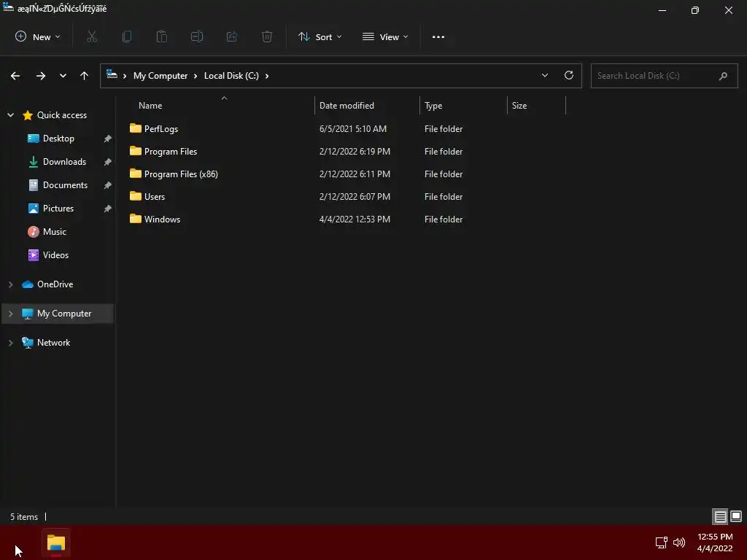
Task: Click the Delete trash icon
Action: pyautogui.click(x=267, y=36)
